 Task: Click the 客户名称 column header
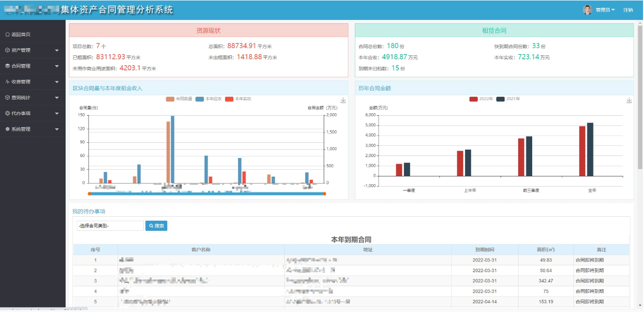click(201, 250)
